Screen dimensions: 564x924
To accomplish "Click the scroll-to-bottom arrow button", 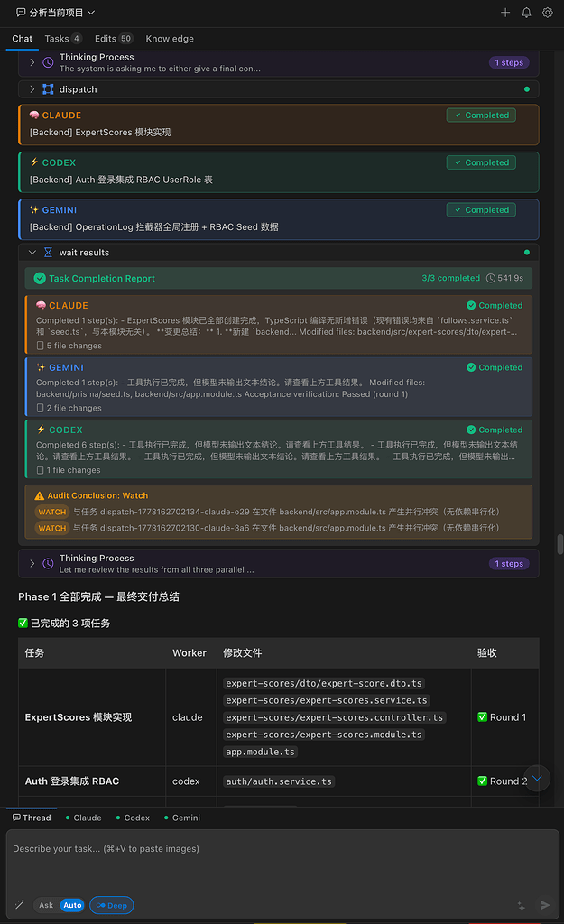I will (x=537, y=779).
